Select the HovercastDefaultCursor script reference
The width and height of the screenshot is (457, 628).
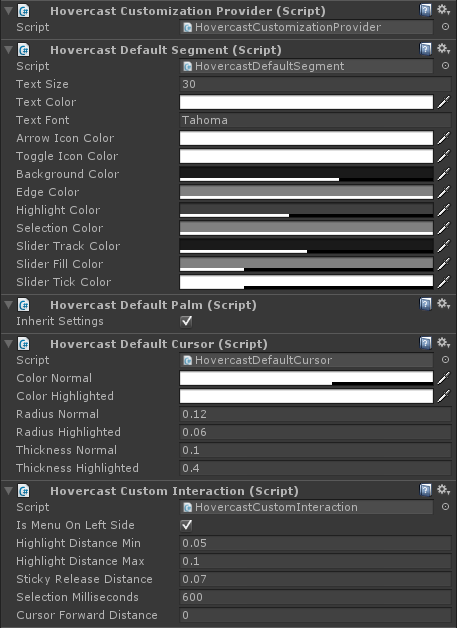click(x=306, y=360)
